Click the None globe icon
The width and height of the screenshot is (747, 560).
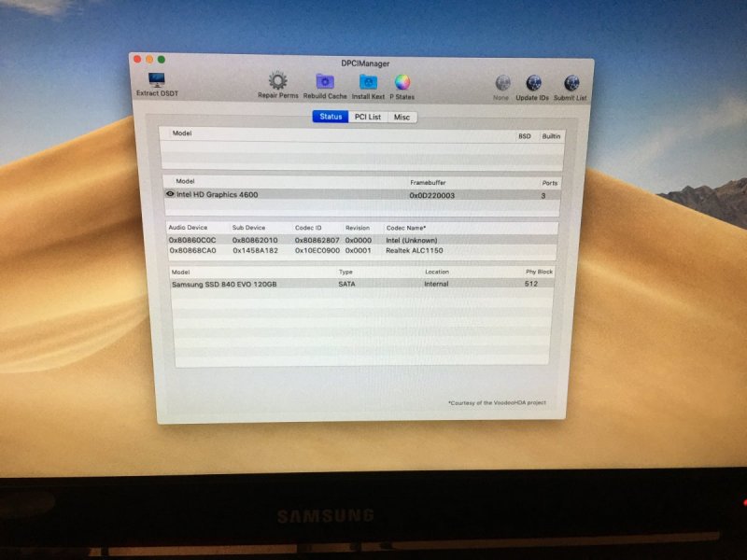click(502, 83)
